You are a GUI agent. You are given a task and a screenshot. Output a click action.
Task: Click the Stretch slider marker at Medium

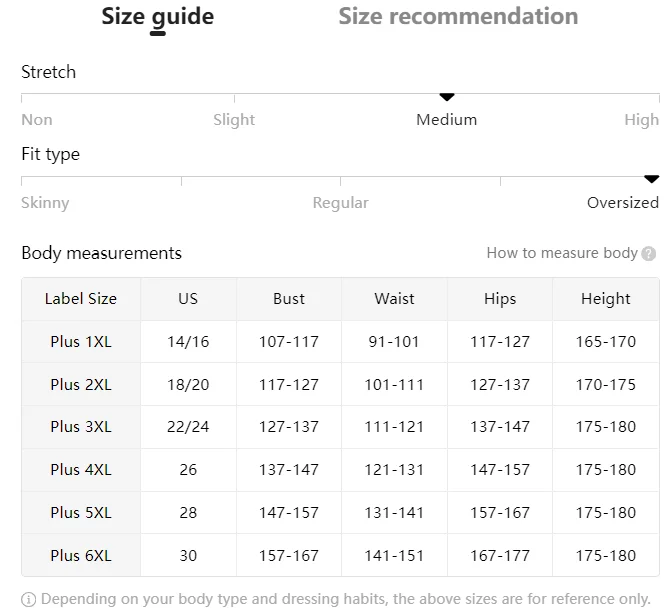[x=447, y=96]
